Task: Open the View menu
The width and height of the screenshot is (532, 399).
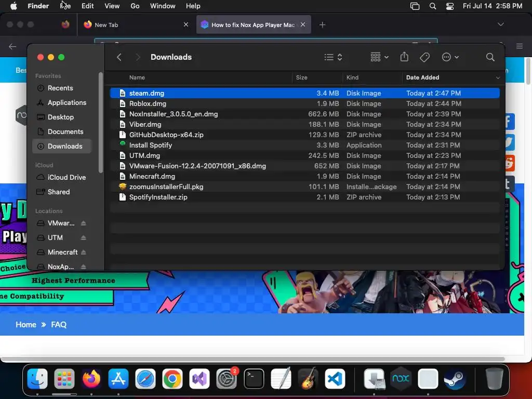Action: [x=112, y=6]
